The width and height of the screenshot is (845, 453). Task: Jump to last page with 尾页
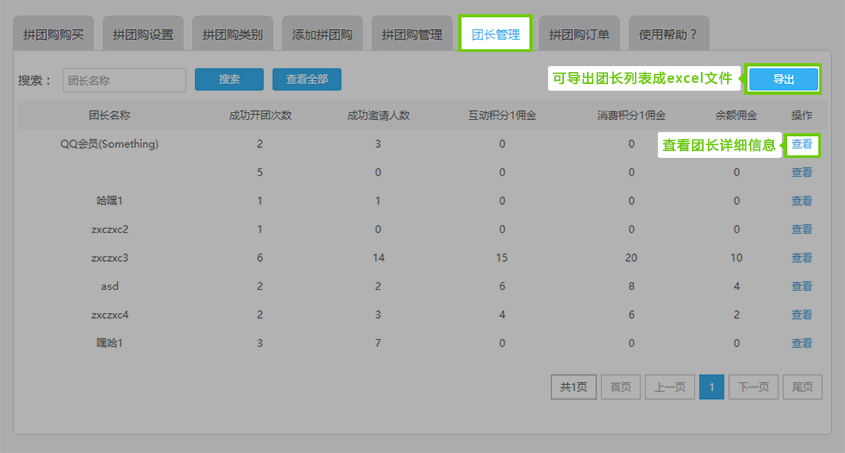tap(802, 387)
